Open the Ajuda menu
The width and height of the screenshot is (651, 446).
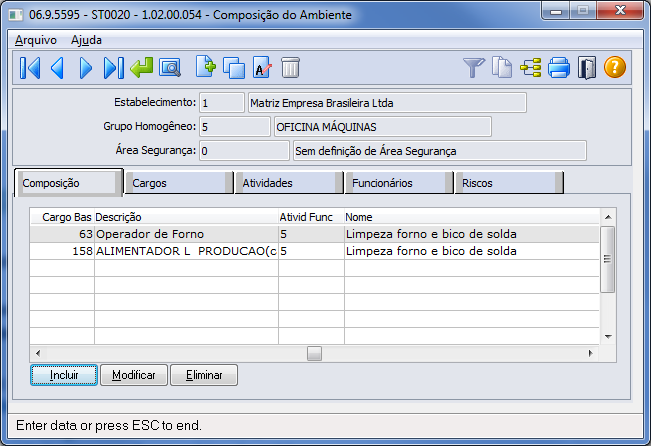86,40
